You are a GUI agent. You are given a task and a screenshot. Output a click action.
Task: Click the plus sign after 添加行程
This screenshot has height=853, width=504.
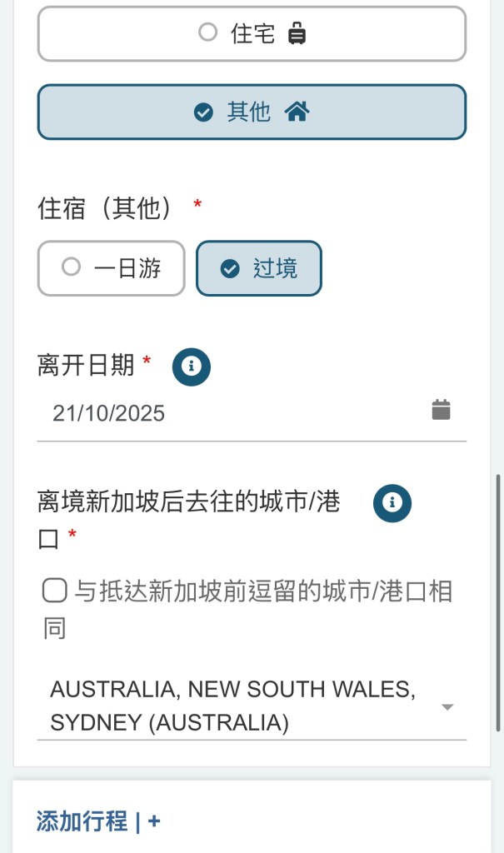(x=154, y=822)
